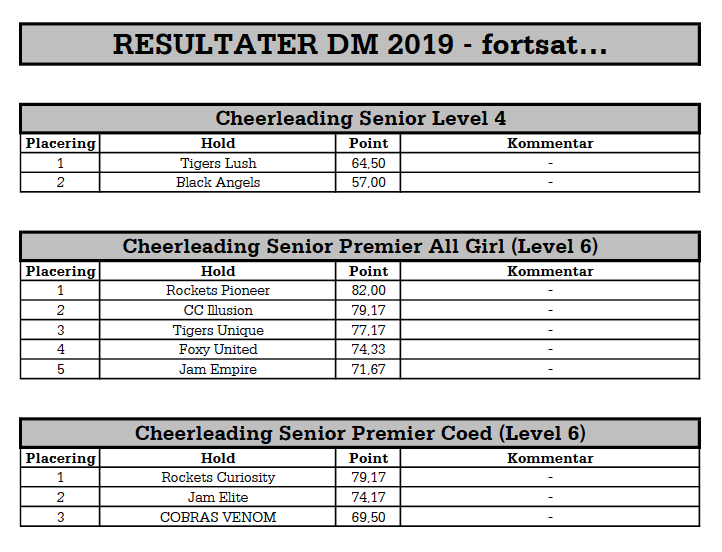Screen dimensions: 722x552
Task: Click the "Senior Premier All Girl" heading
Action: tap(360, 246)
